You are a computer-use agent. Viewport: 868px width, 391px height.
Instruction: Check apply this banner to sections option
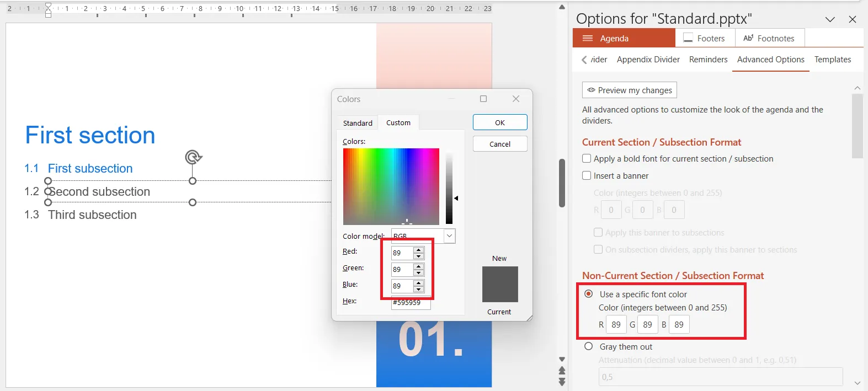598,250
